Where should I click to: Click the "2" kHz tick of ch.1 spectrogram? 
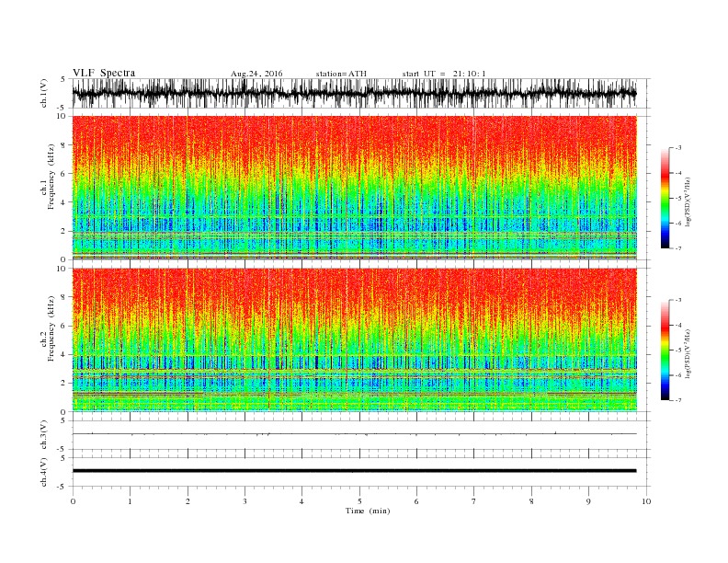[x=64, y=231]
